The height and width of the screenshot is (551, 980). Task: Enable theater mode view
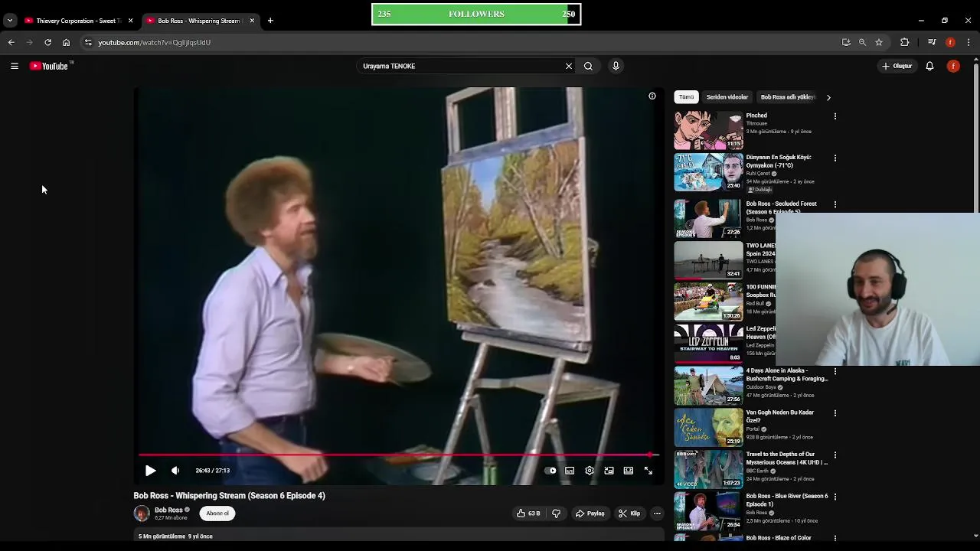pos(629,471)
